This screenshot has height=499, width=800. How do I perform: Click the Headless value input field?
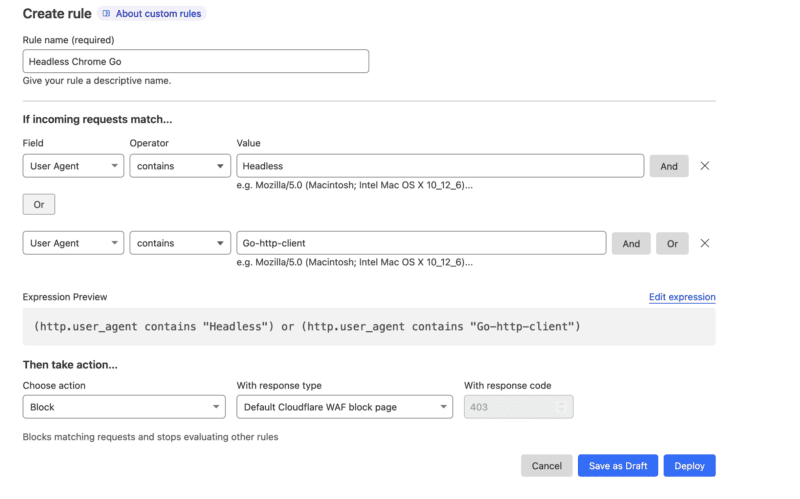point(440,166)
